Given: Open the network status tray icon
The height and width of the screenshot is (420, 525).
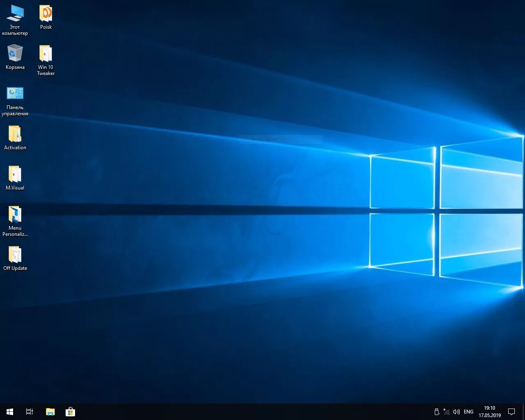Looking at the screenshot, I should [447, 412].
